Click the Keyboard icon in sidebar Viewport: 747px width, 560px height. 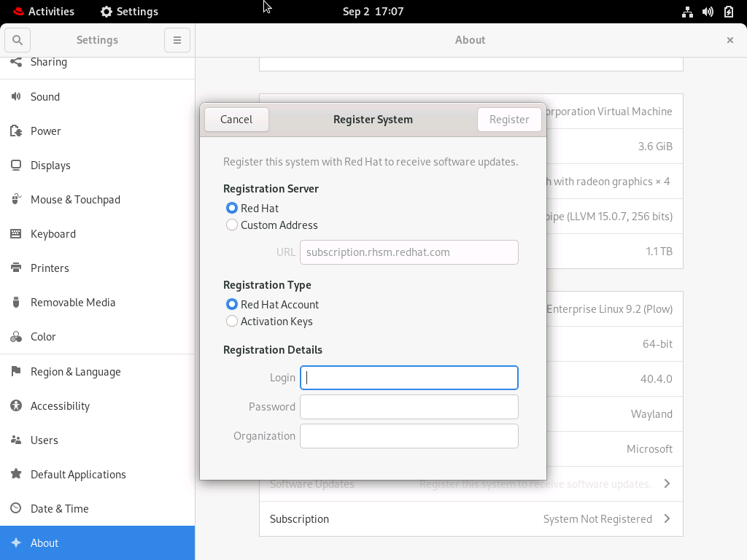16,234
